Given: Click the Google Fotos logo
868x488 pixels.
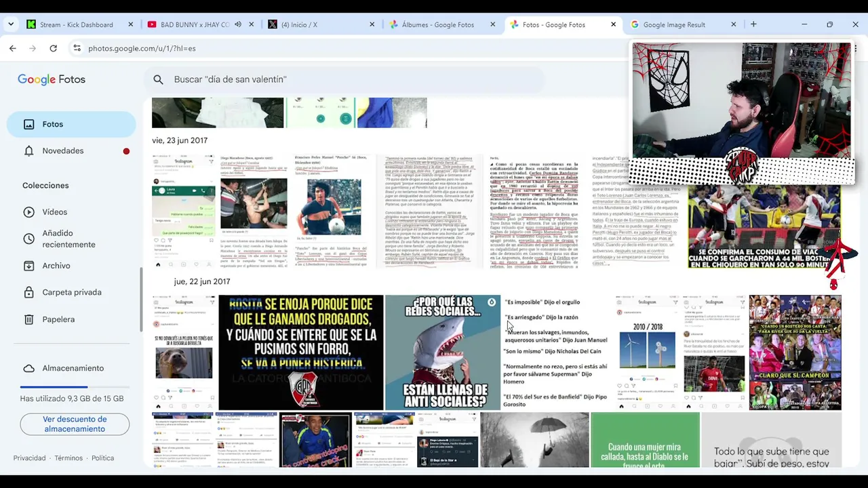Looking at the screenshot, I should pos(52,79).
